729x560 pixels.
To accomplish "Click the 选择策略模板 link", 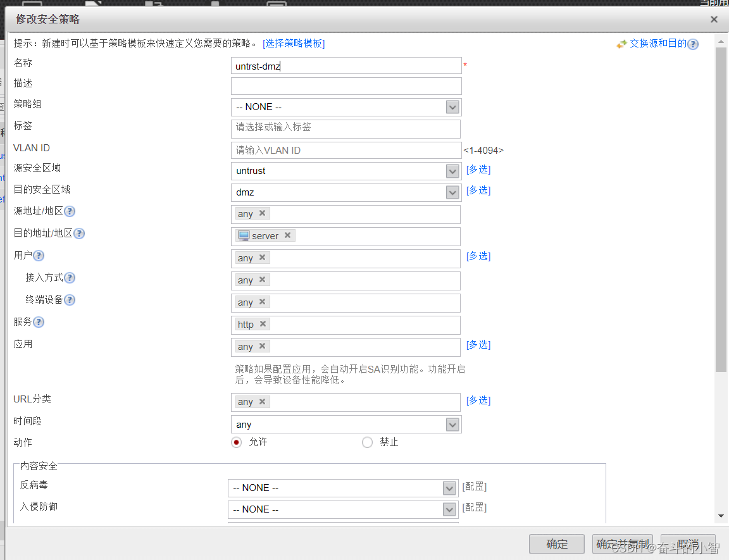I will tap(294, 43).
